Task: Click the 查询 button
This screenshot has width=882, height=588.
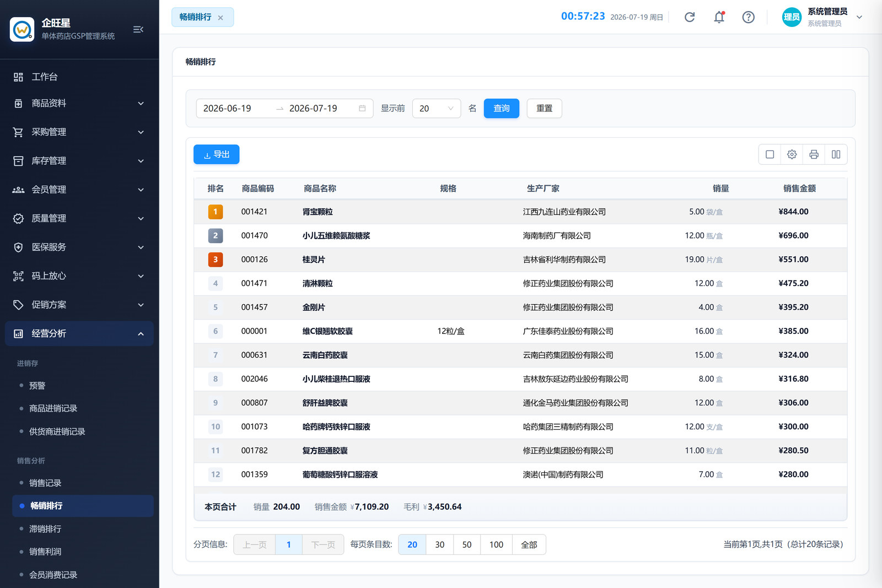Action: point(502,108)
